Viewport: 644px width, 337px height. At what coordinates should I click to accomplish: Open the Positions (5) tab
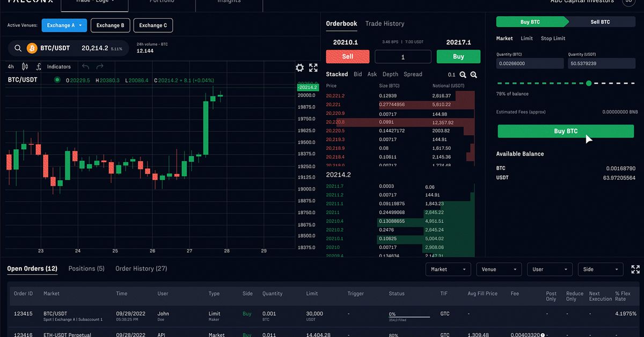pyautogui.click(x=86, y=268)
